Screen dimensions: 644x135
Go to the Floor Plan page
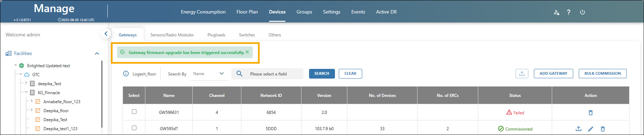tap(247, 12)
